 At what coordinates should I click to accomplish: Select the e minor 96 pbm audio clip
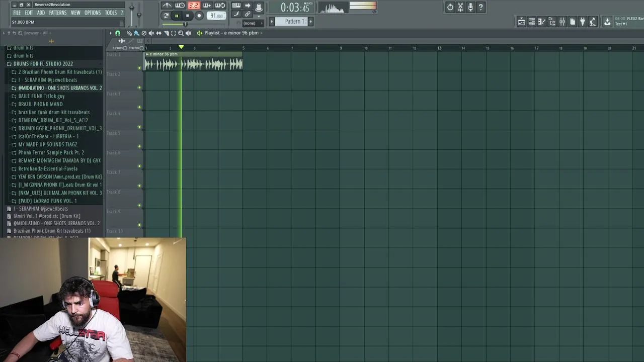click(194, 62)
